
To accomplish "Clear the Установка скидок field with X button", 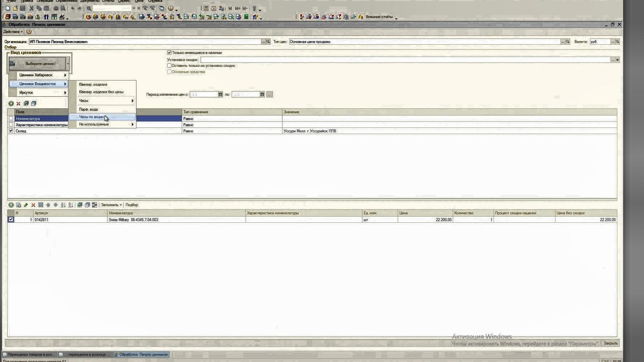I will point(617,60).
